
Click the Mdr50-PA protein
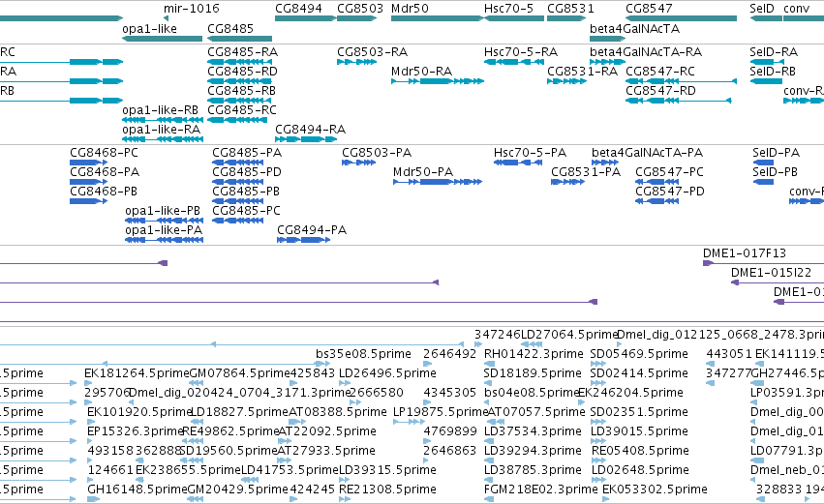[438, 182]
